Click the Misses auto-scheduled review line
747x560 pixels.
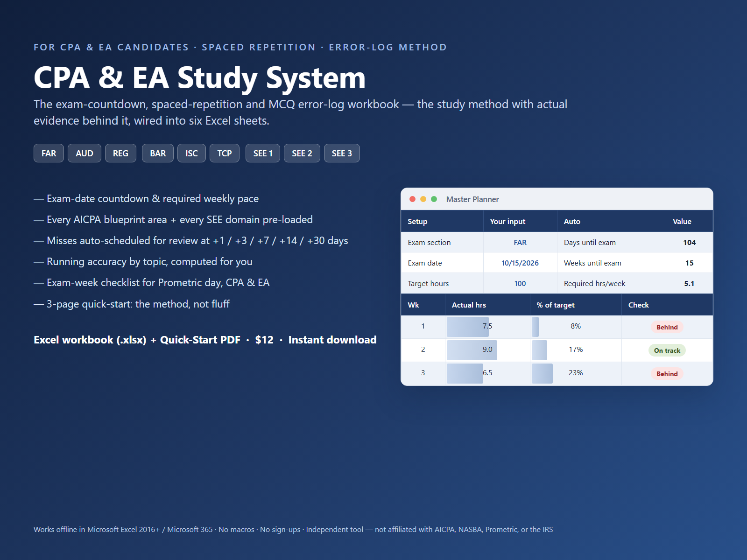(191, 241)
